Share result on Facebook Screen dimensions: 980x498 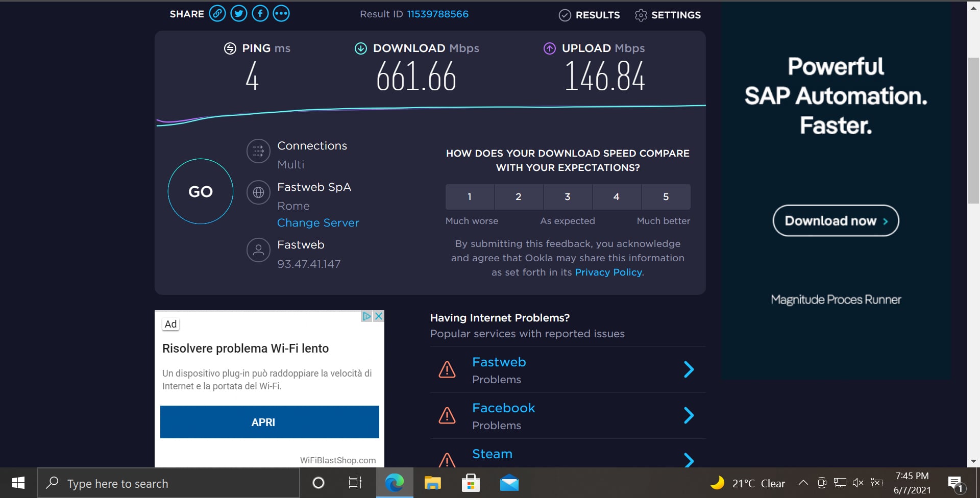tap(260, 14)
